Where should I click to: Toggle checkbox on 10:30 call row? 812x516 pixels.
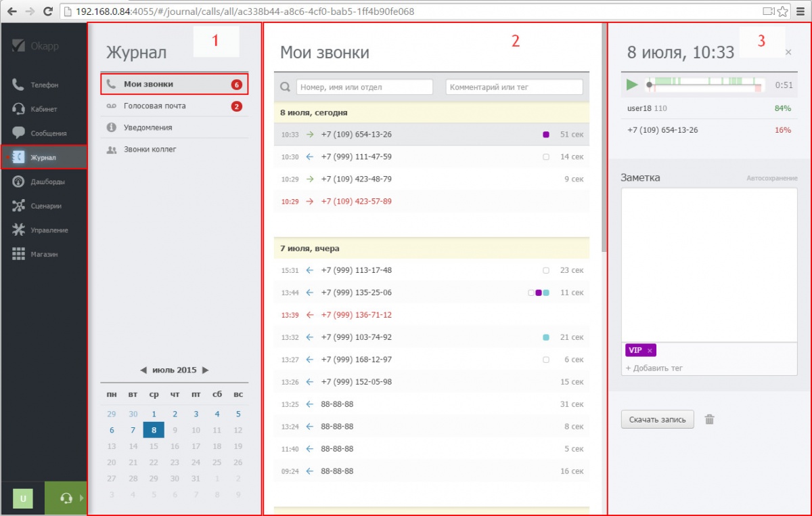tap(546, 157)
